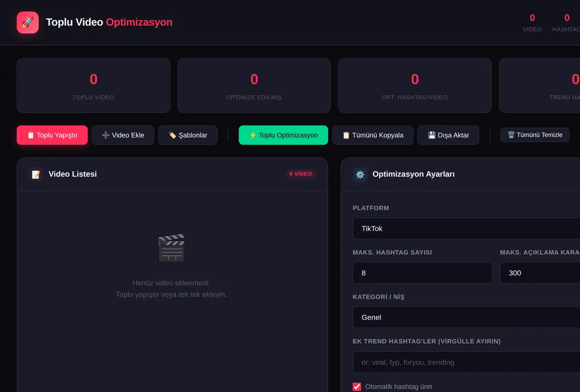This screenshot has height=392, width=580.
Task: Click 'Henüz video eklenmedi.' text
Action: [x=171, y=283]
